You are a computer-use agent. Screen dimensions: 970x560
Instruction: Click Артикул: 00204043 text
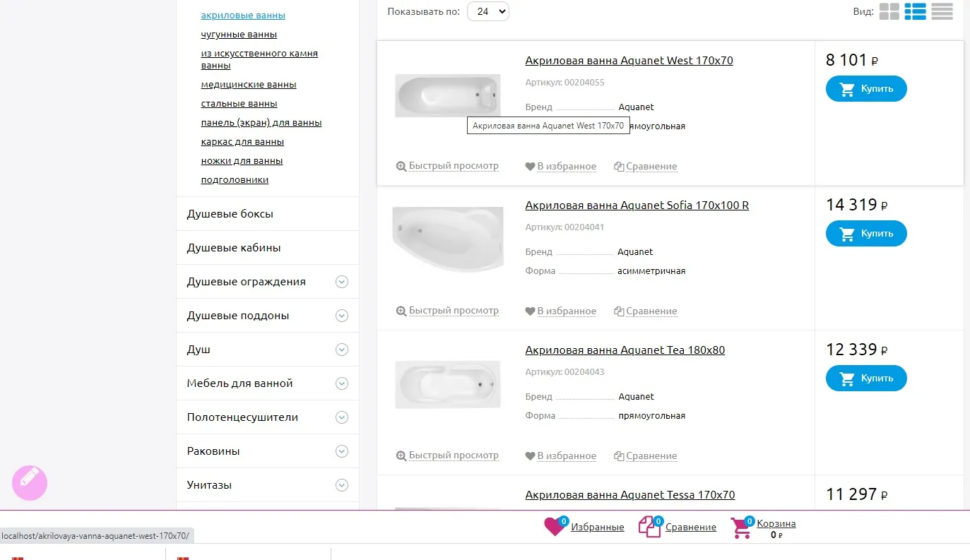[564, 372]
